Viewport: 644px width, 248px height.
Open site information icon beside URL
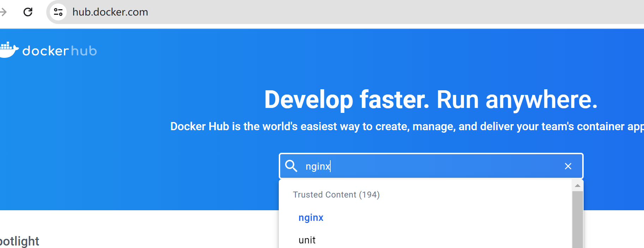coord(58,12)
